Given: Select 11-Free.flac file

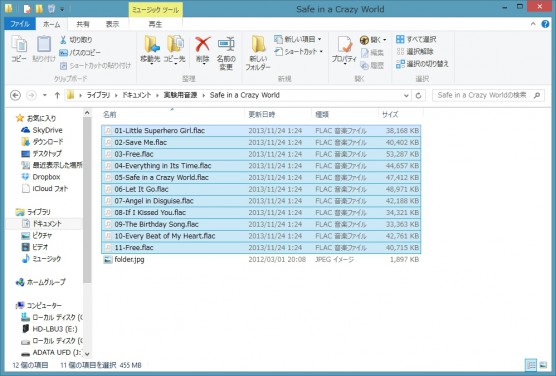Looking at the screenshot, I should 261,248.
